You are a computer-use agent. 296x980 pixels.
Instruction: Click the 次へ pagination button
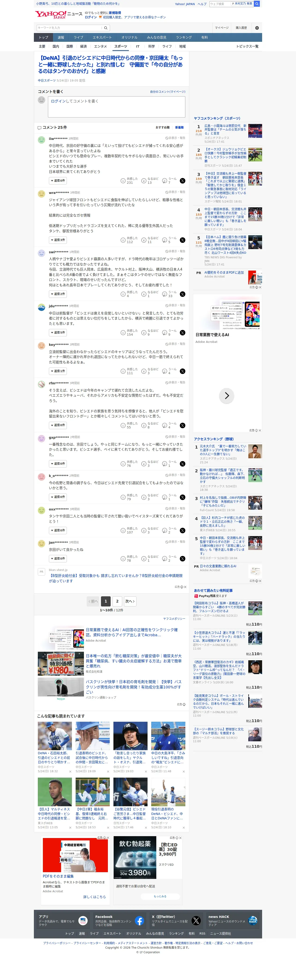130,601
